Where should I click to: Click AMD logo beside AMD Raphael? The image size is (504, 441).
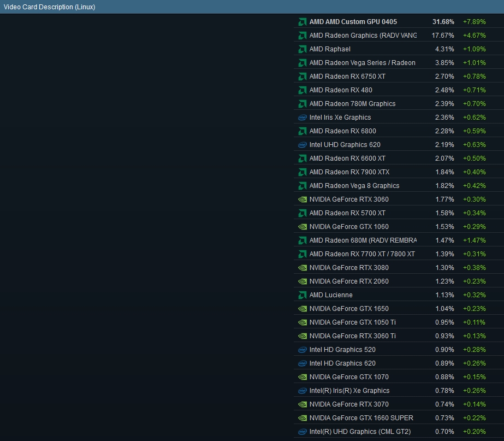302,49
